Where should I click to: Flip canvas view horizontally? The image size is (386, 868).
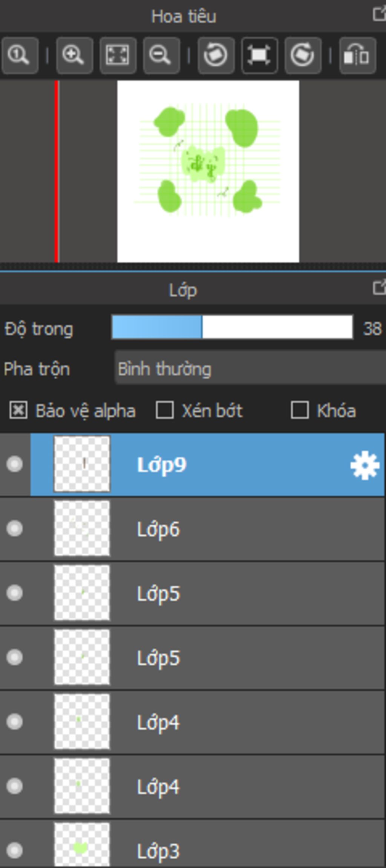point(357,55)
